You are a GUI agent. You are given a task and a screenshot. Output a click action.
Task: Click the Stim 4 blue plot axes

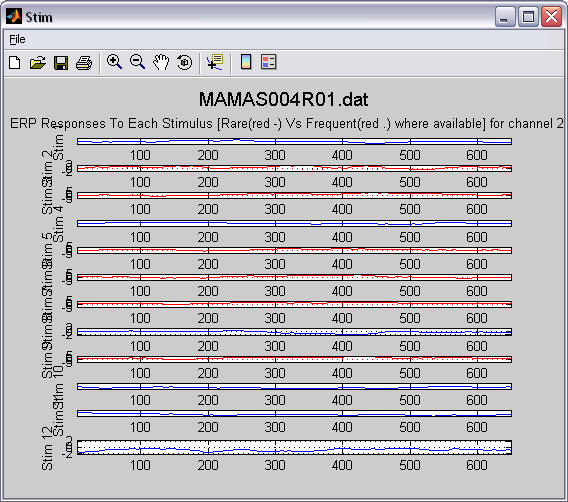click(294, 223)
